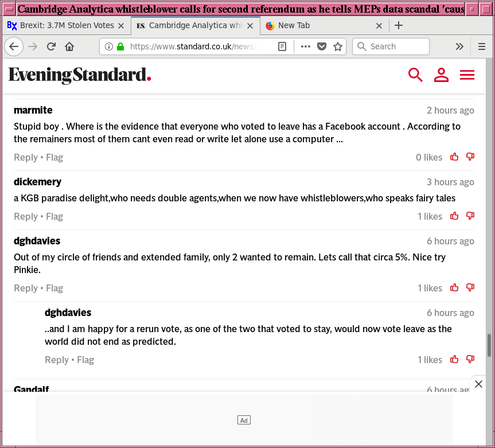The height and width of the screenshot is (448, 495).
Task: Toggle reader view in address bar
Action: click(282, 46)
